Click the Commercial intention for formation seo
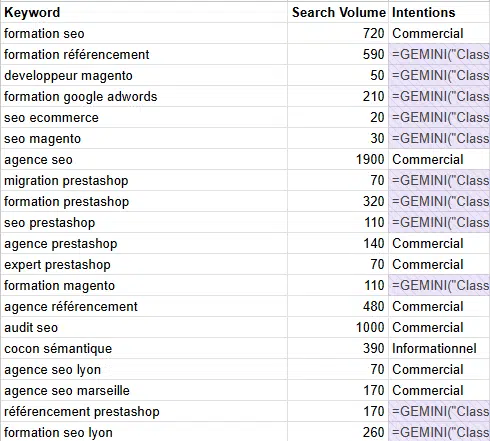 coord(439,33)
